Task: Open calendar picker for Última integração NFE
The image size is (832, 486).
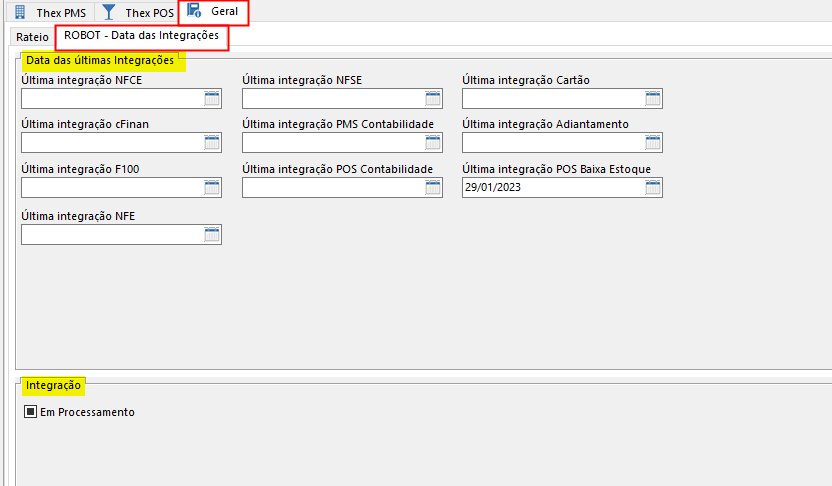Action: tap(212, 234)
